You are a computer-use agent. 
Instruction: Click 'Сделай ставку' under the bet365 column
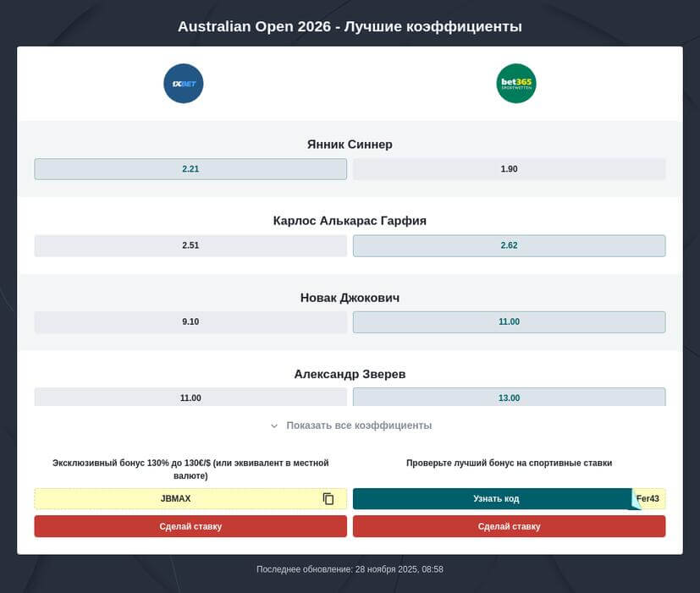[509, 526]
